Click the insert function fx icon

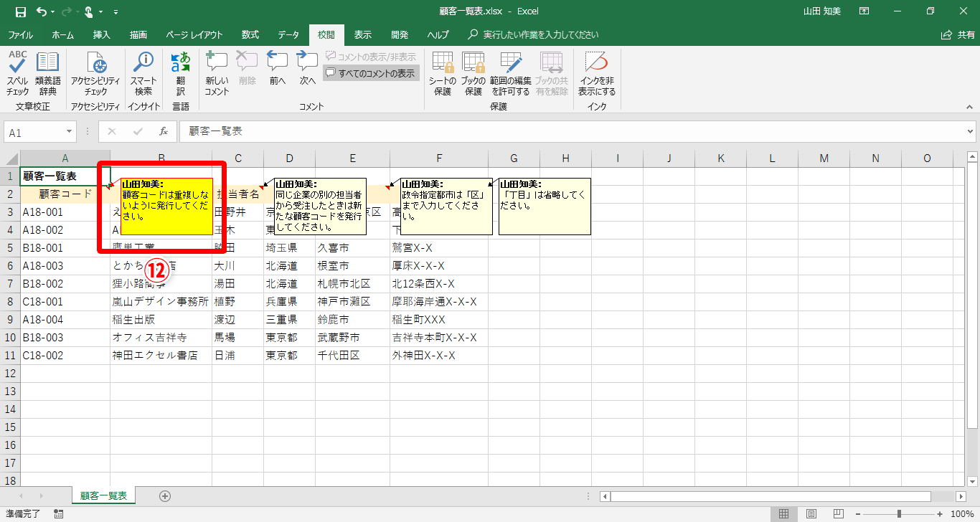[x=164, y=132]
